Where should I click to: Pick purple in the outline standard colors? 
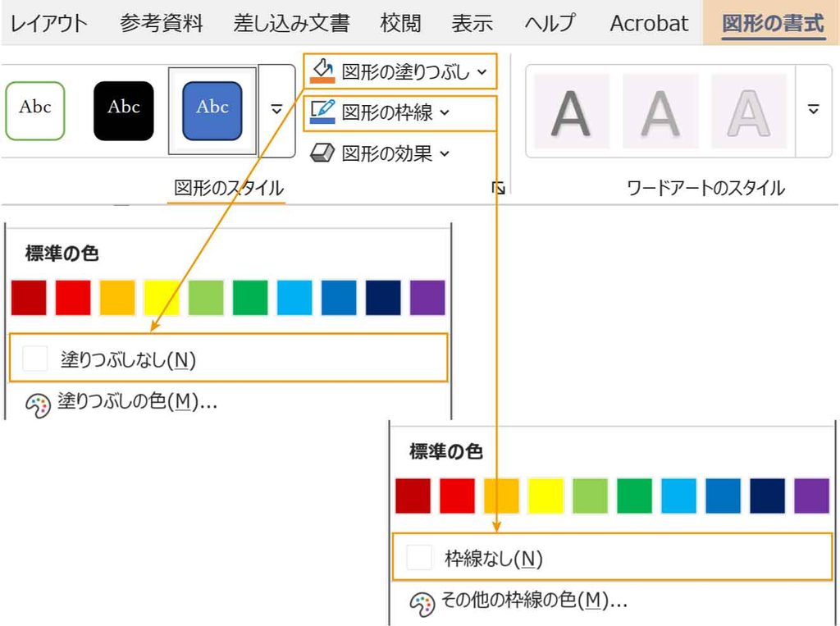(811, 496)
